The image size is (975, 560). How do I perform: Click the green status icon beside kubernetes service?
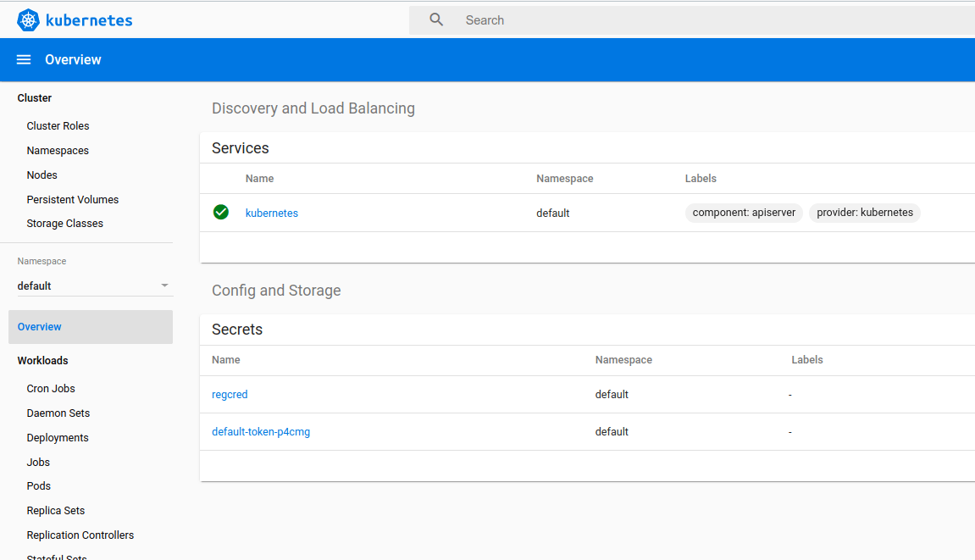tap(221, 213)
